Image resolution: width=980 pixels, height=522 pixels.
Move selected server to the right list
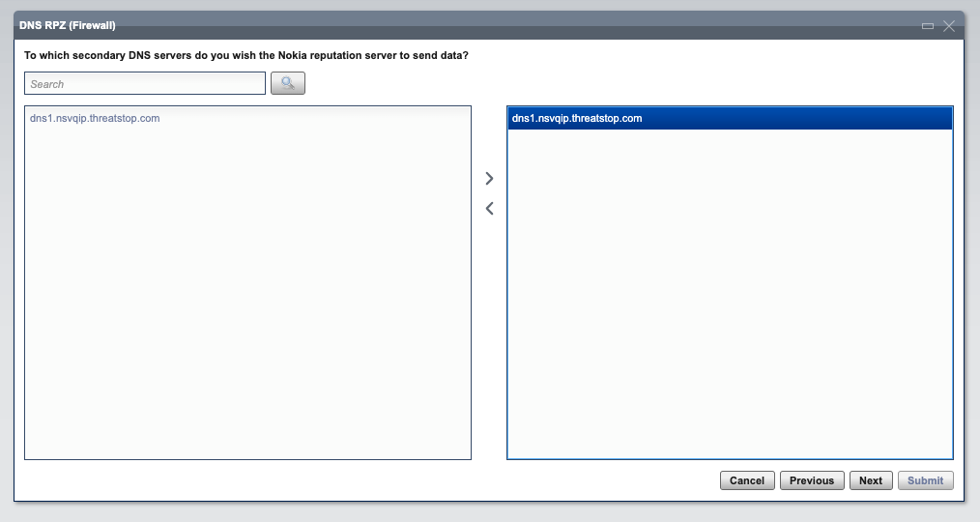tap(489, 179)
